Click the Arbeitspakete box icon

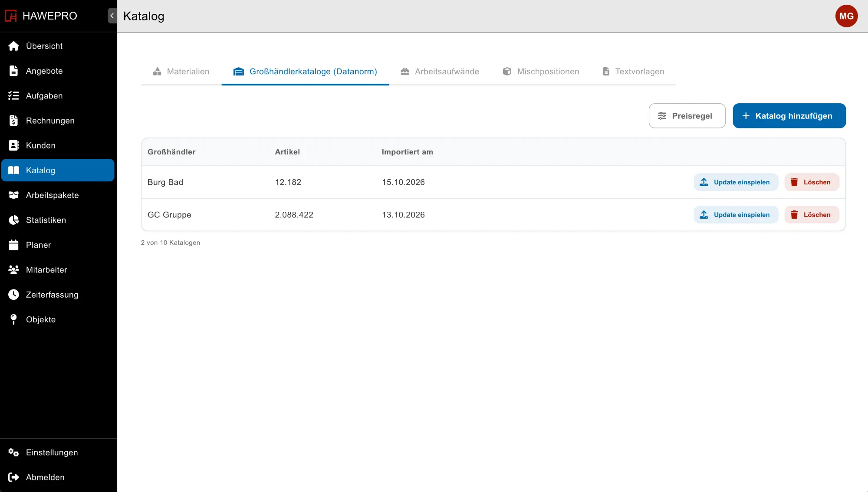[x=14, y=195]
